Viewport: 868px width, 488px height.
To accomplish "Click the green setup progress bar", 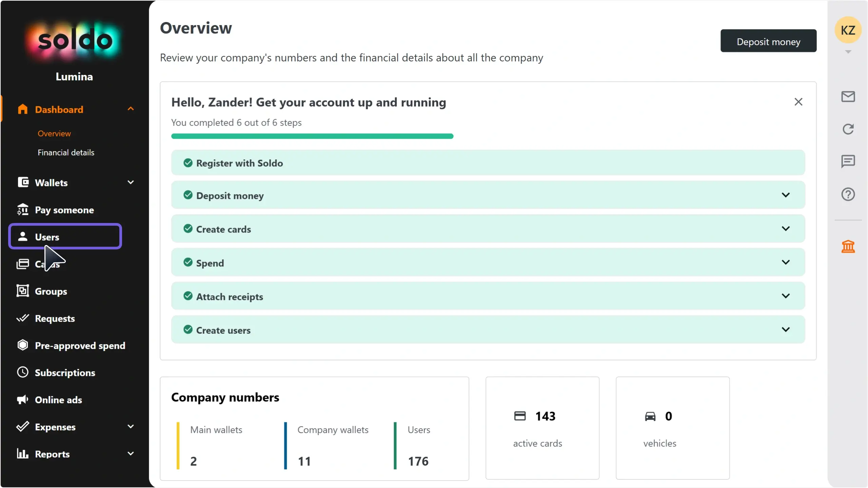I will 312,136.
